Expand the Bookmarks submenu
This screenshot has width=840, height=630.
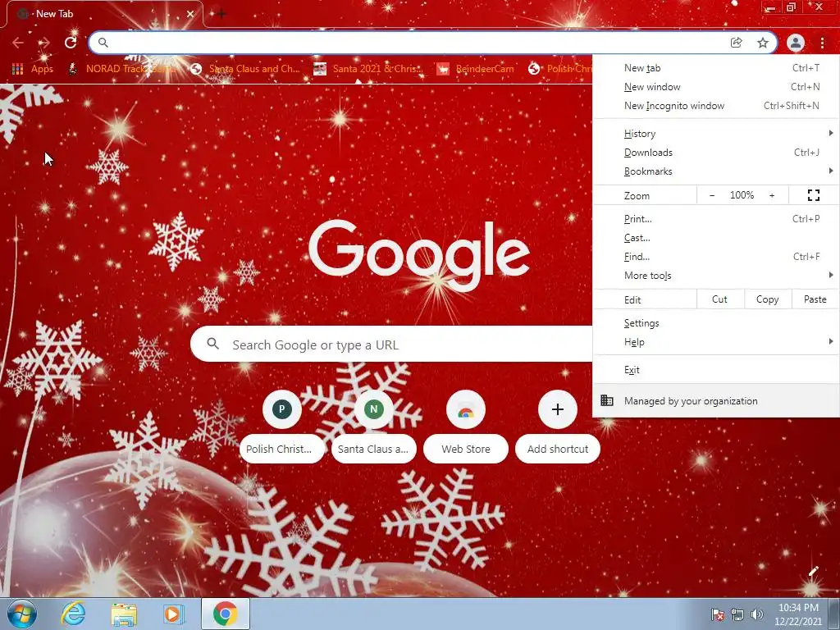716,171
